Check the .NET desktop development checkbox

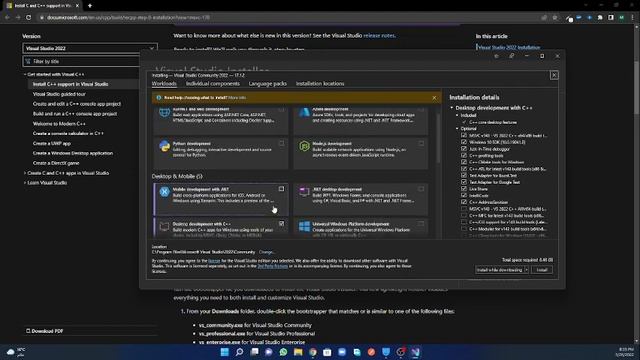click(x=421, y=189)
